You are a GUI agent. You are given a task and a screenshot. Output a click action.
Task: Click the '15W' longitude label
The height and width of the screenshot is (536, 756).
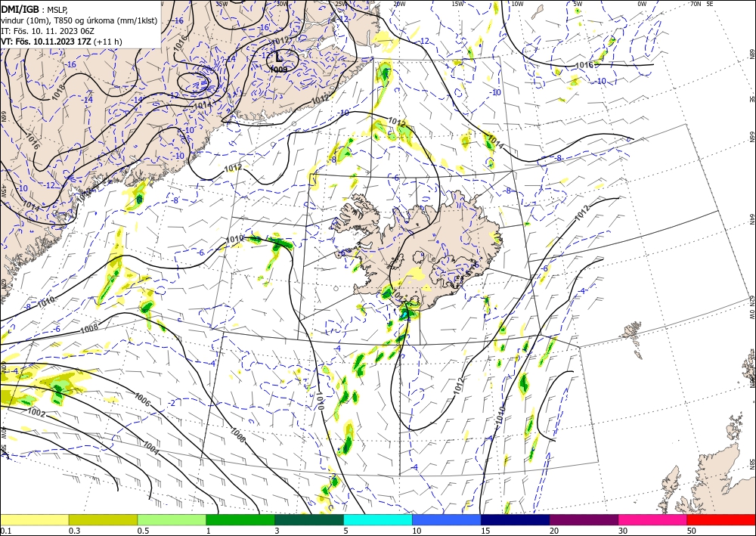pyautogui.click(x=458, y=4)
